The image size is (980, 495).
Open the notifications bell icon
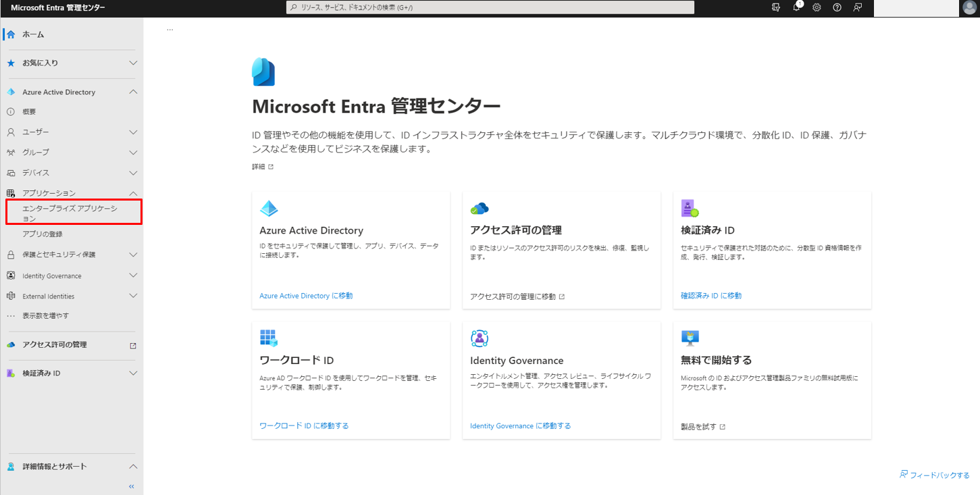pyautogui.click(x=797, y=7)
